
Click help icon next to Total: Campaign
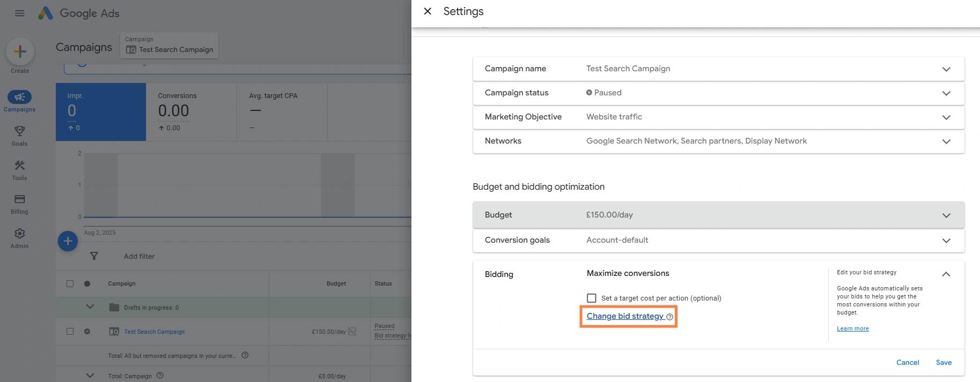[x=160, y=376]
